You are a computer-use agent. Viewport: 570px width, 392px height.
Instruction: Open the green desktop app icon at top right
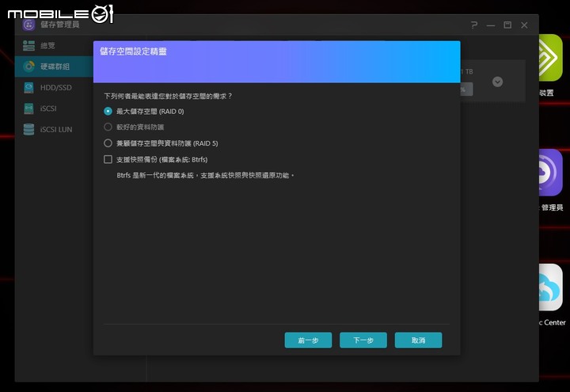coord(550,58)
